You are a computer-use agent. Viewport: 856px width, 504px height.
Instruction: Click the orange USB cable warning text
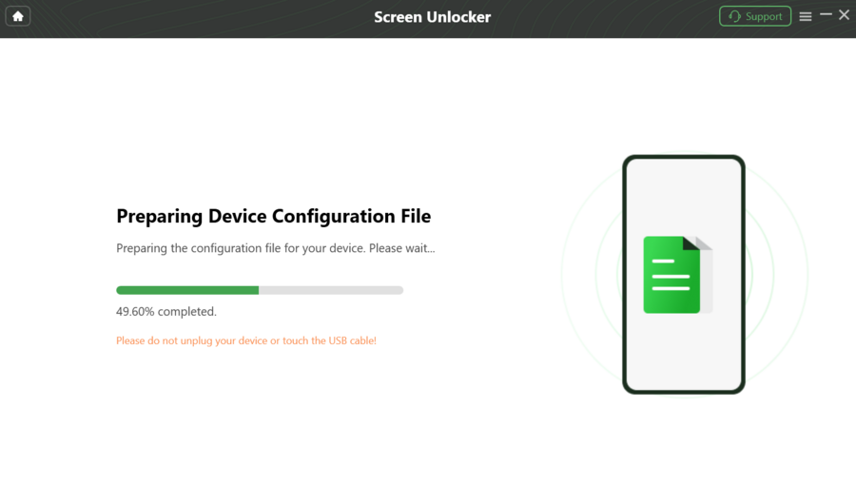click(246, 340)
